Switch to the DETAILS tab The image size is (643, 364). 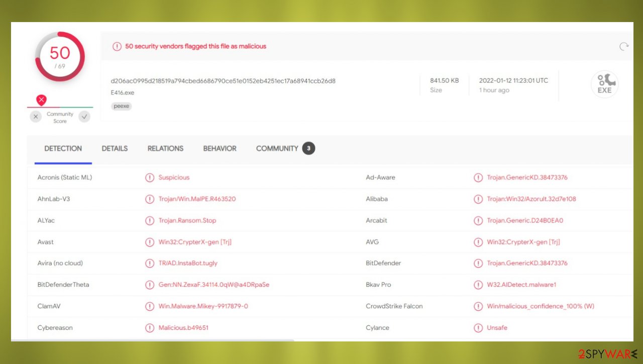[115, 149]
